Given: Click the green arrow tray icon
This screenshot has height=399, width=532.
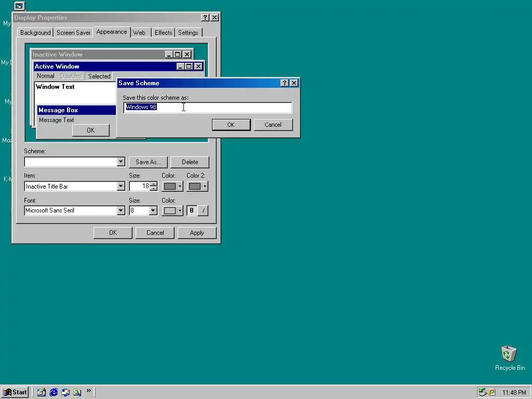Looking at the screenshot, I should coord(483,393).
